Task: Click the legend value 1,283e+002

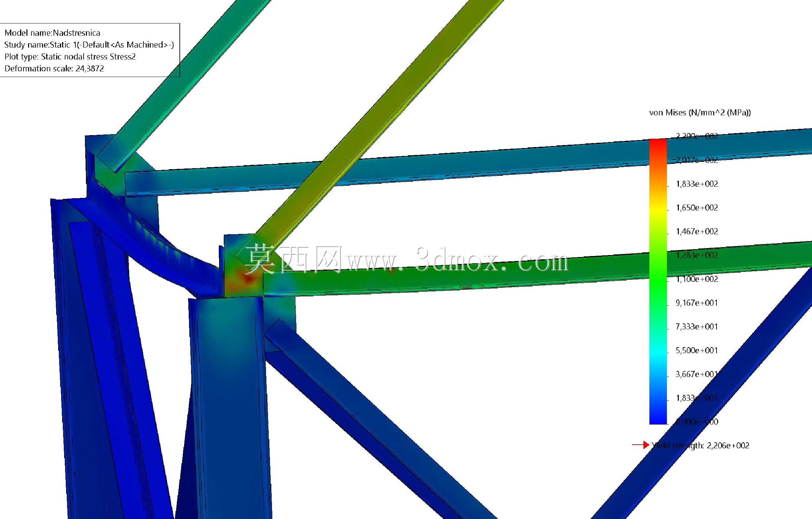Action: click(x=697, y=255)
